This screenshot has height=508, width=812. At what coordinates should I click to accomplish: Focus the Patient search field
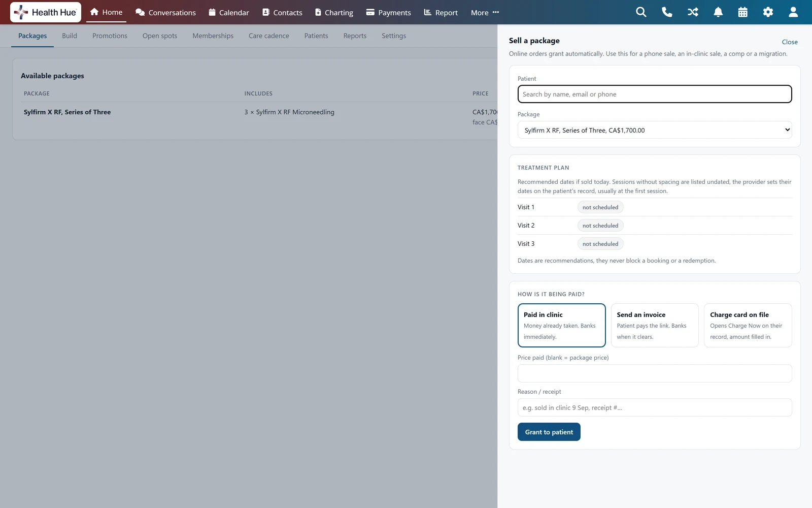[655, 94]
